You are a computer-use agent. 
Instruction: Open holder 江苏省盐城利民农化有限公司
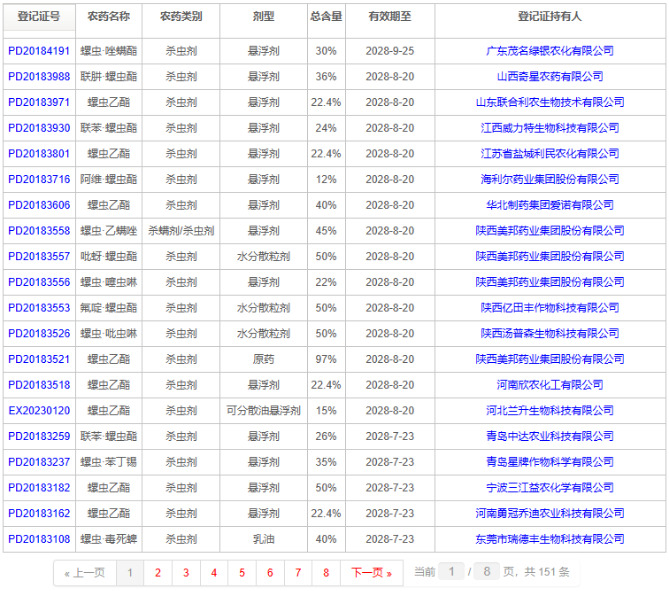coord(550,153)
